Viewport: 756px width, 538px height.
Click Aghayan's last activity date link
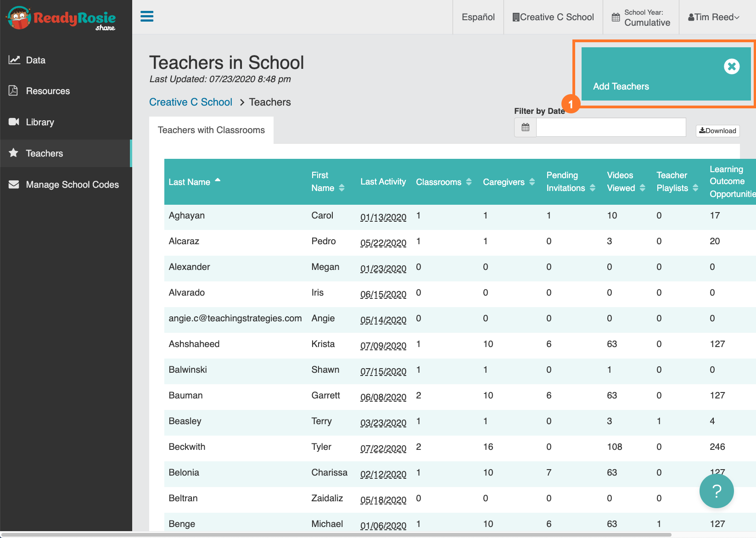pyautogui.click(x=383, y=217)
